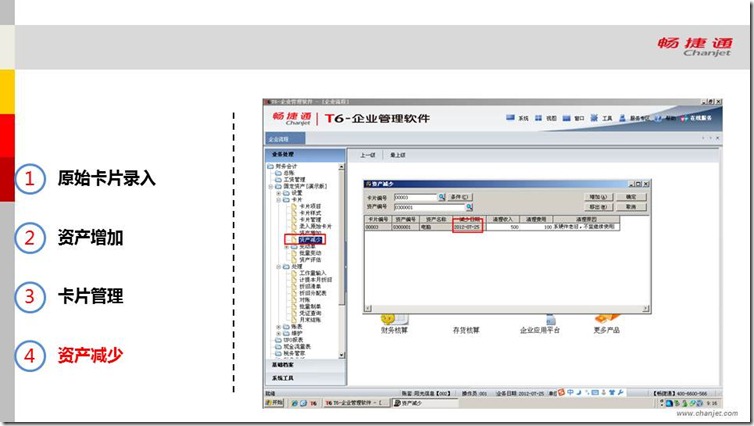Screen dimensions: 754x426
Task: Focus the 卡片编号 input field
Action: 415,197
